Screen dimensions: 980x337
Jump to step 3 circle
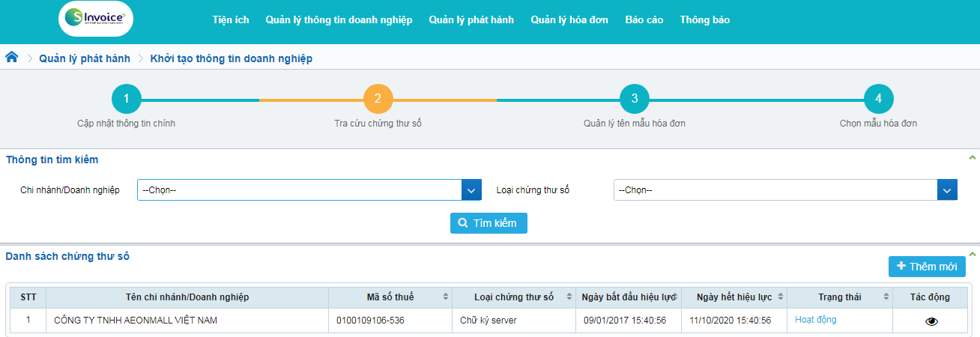[x=634, y=98]
